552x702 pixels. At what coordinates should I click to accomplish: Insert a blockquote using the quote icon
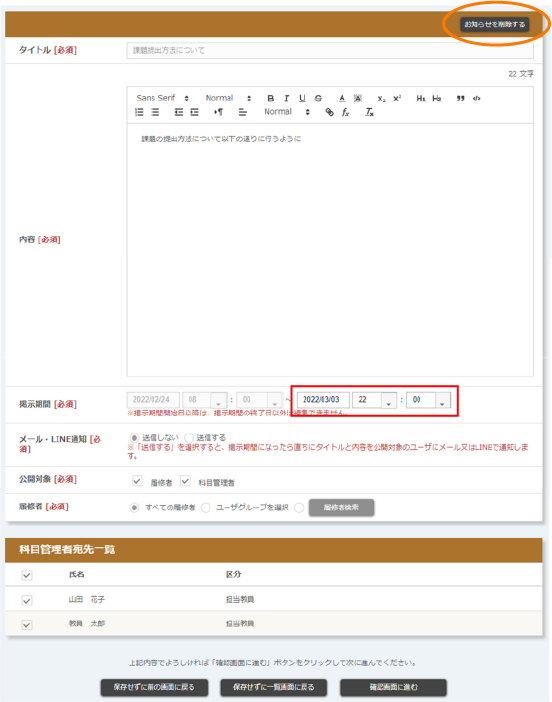[x=460, y=98]
